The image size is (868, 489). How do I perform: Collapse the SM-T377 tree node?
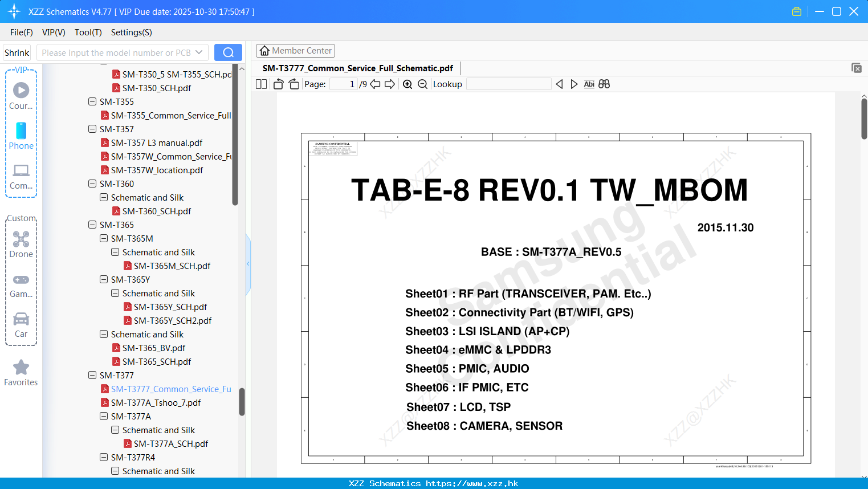tap(92, 375)
